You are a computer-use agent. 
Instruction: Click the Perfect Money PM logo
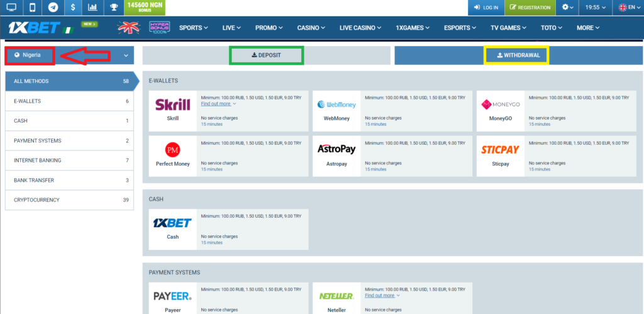[173, 150]
